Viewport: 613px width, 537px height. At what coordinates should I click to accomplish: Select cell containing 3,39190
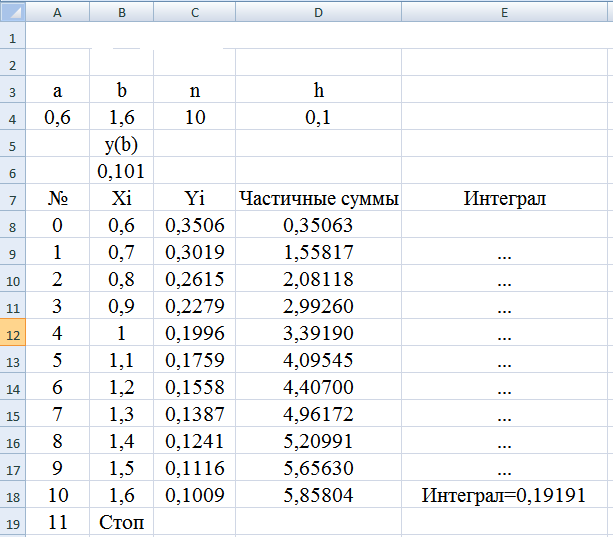[x=319, y=332]
